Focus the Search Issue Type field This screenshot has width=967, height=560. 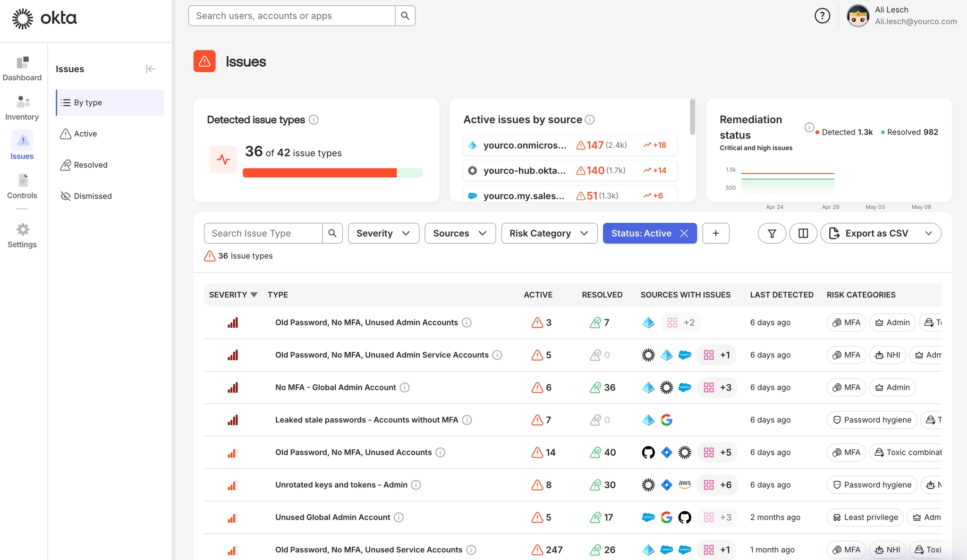(x=263, y=233)
